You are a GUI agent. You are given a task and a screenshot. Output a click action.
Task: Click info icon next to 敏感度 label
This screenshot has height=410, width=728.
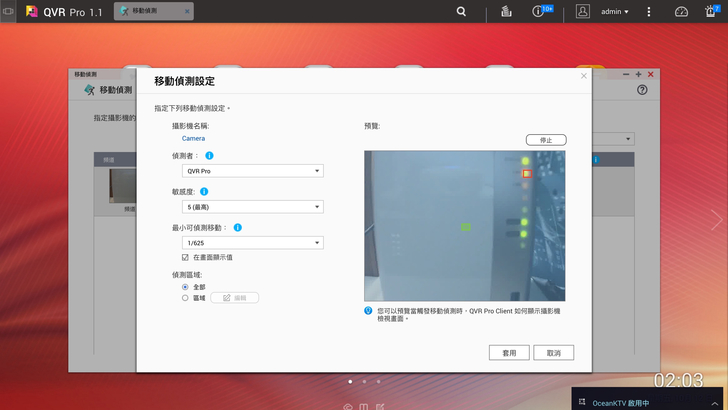(204, 191)
